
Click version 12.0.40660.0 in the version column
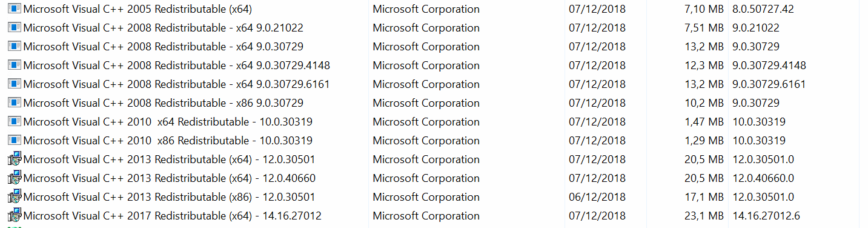(763, 178)
